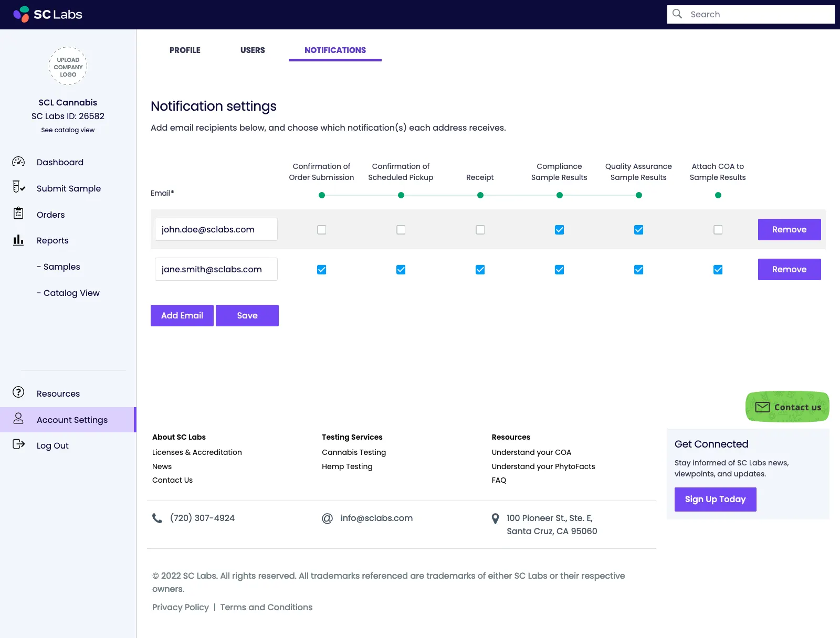Uncheck Quality Assurance Results for jane.smith
Screen dimensions: 840x638
click(x=639, y=270)
